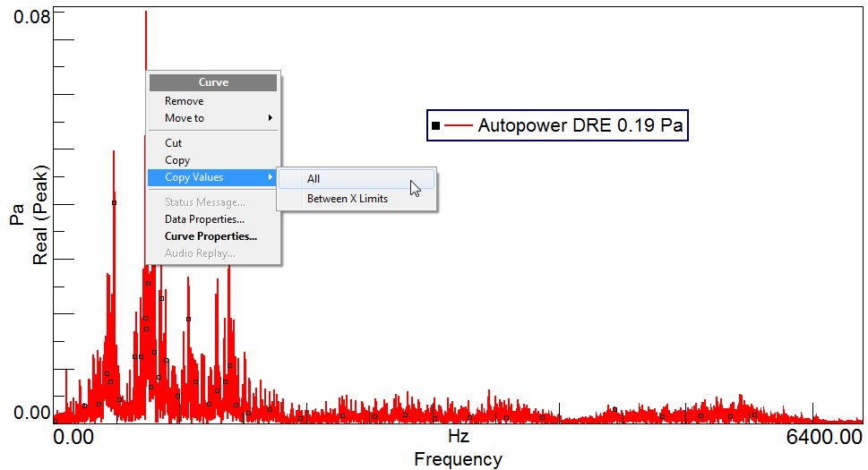868x470 pixels.
Task: Click the disabled Audio Replay entry
Action: pyautogui.click(x=200, y=253)
